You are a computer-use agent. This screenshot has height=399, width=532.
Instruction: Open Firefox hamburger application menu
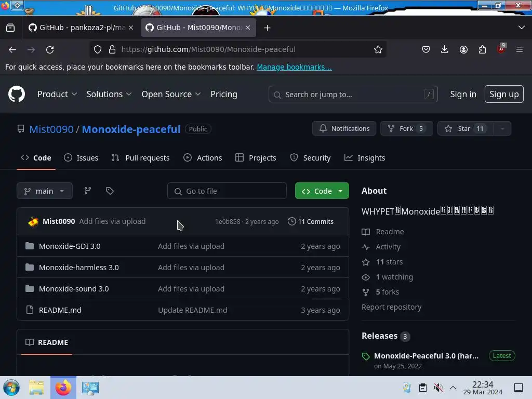[x=520, y=49]
